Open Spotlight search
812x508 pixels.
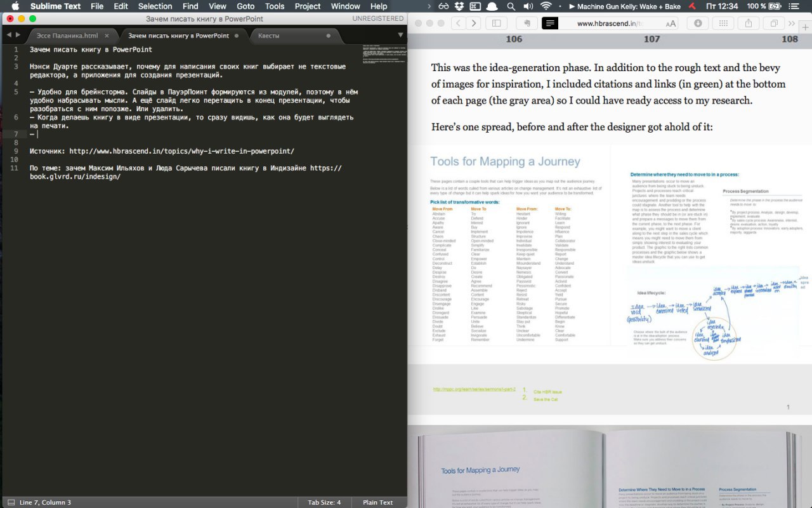[x=511, y=6]
